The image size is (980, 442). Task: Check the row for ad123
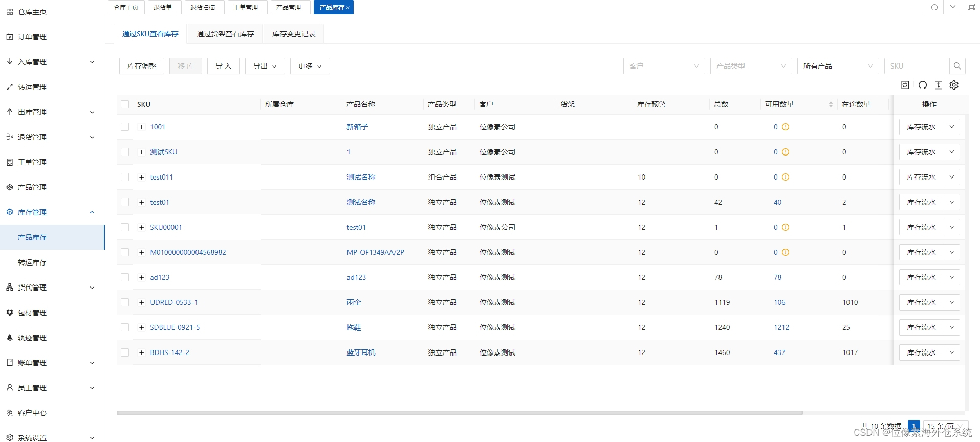125,277
